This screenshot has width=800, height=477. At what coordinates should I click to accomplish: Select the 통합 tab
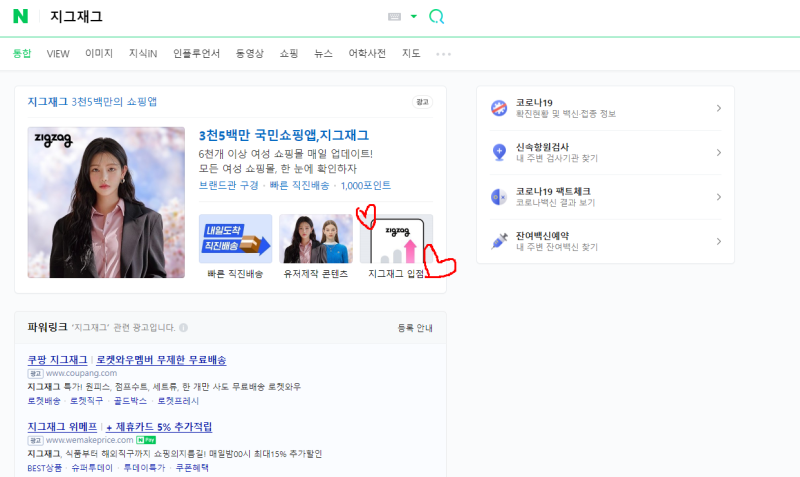pyautogui.click(x=22, y=54)
